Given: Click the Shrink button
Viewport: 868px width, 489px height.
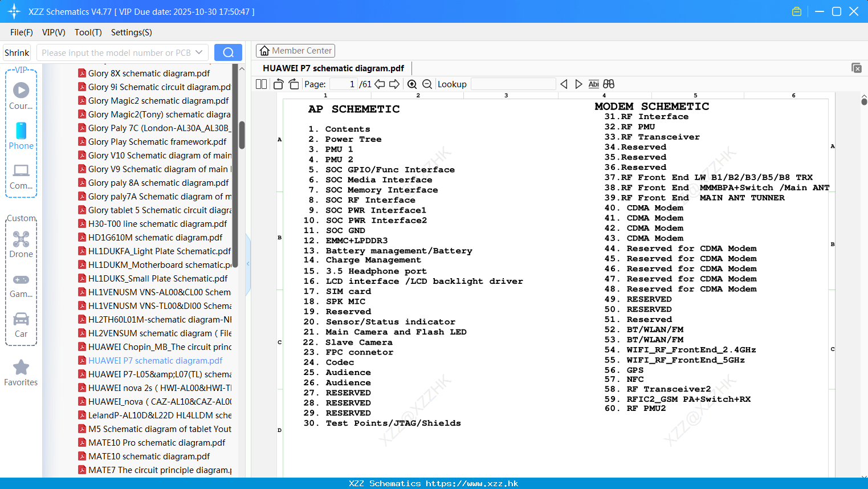Looking at the screenshot, I should [x=17, y=52].
